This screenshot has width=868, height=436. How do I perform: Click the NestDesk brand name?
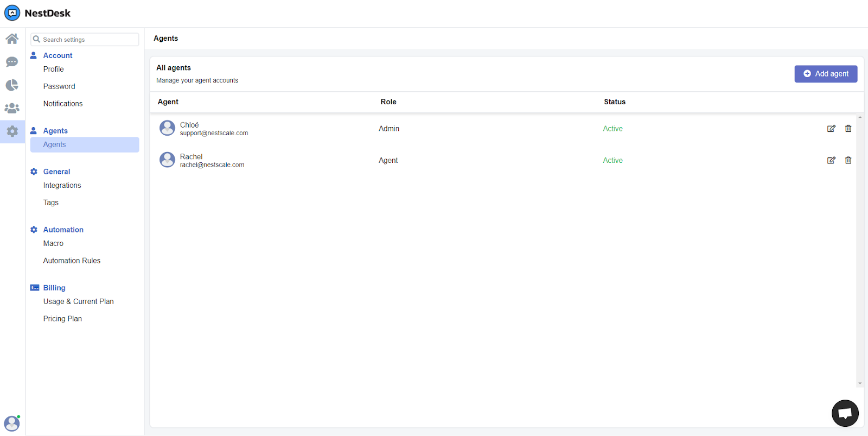47,13
